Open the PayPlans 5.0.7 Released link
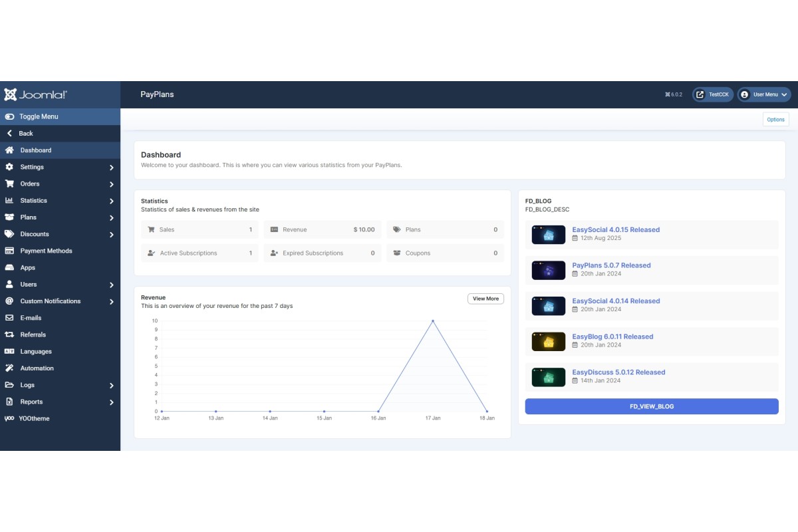 coord(611,265)
